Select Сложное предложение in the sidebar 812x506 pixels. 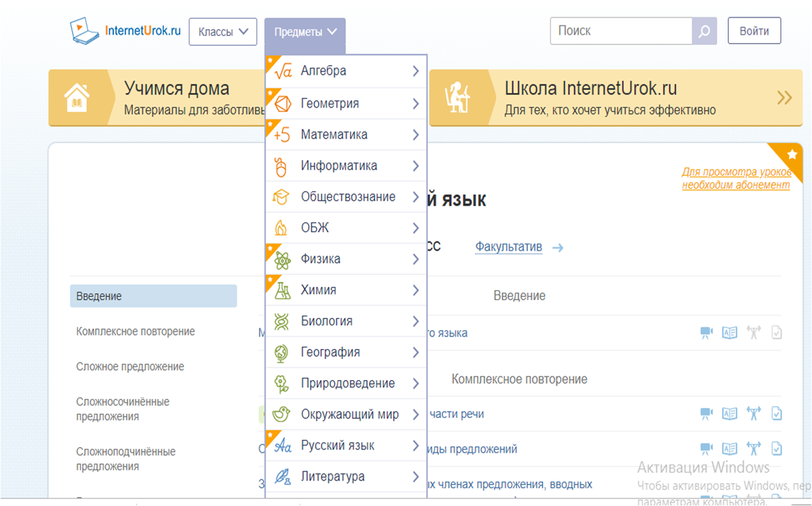(130, 367)
